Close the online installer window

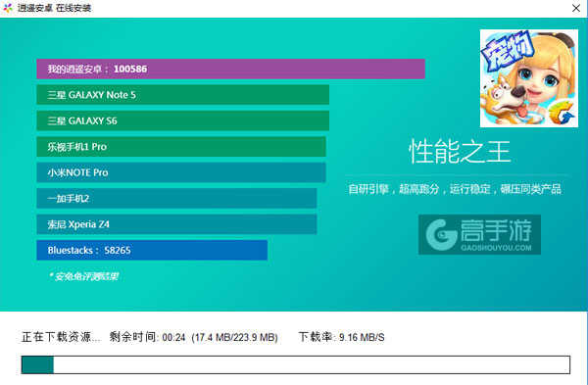(576, 8)
